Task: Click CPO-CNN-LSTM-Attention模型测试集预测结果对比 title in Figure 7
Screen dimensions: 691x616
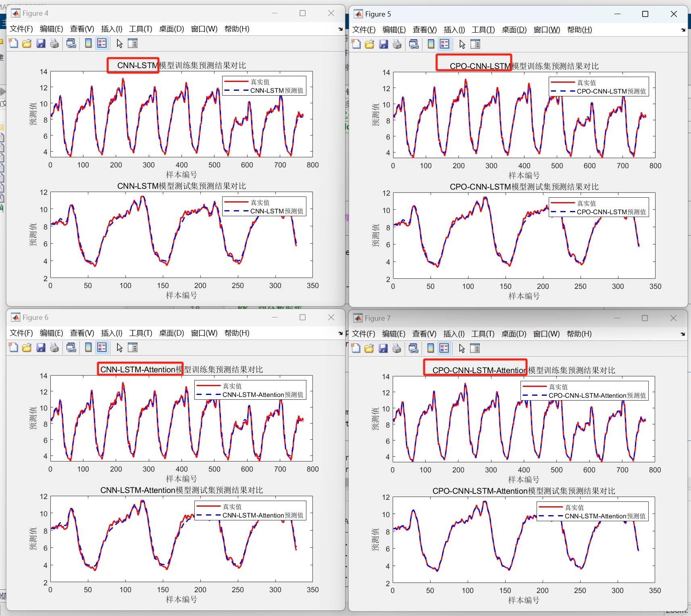Action: [524, 491]
